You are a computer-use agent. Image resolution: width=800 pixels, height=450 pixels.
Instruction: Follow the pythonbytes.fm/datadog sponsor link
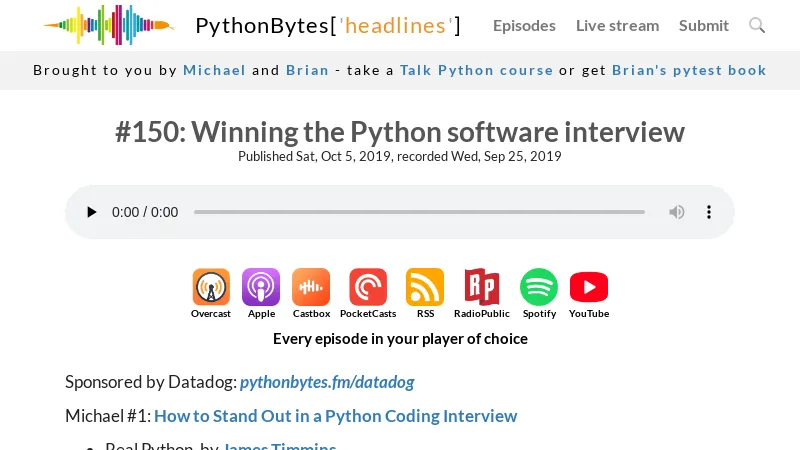(x=327, y=382)
